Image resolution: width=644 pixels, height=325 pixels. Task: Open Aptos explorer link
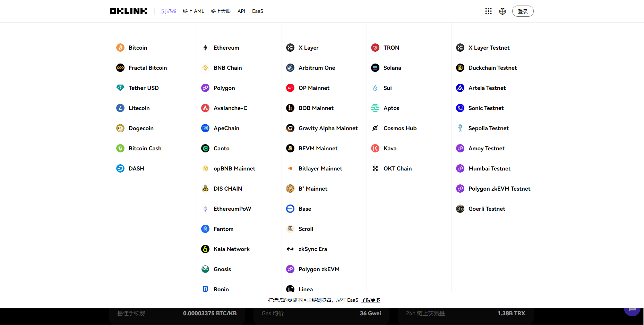(x=391, y=108)
